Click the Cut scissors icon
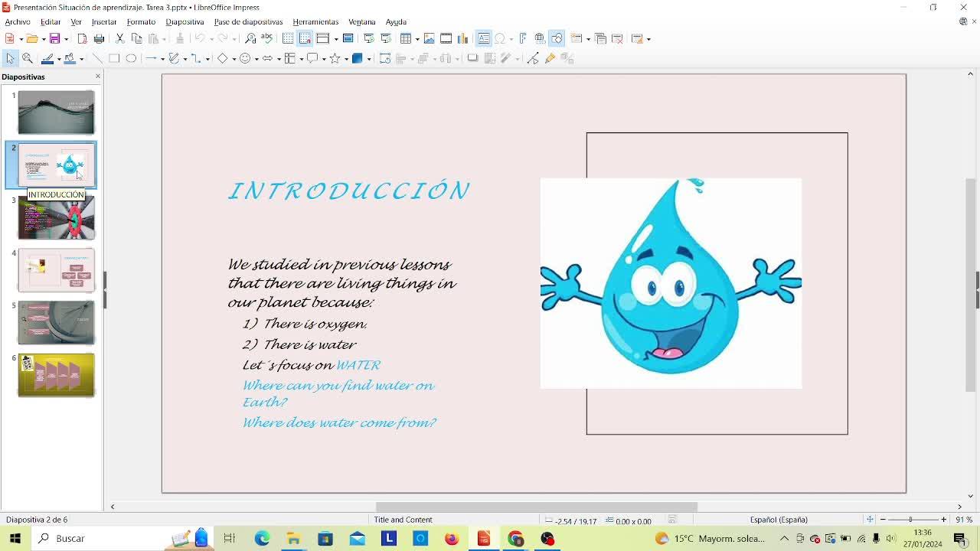Viewport: 980px width, 551px height. (119, 38)
